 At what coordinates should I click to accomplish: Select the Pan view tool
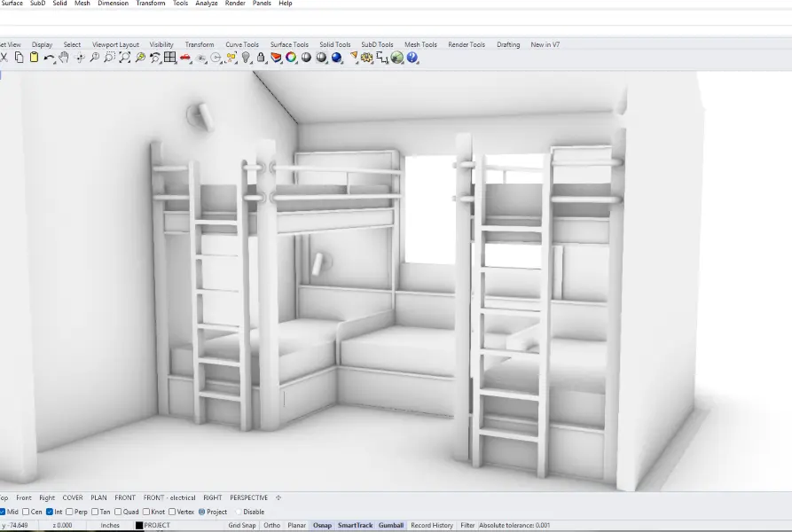click(x=62, y=59)
